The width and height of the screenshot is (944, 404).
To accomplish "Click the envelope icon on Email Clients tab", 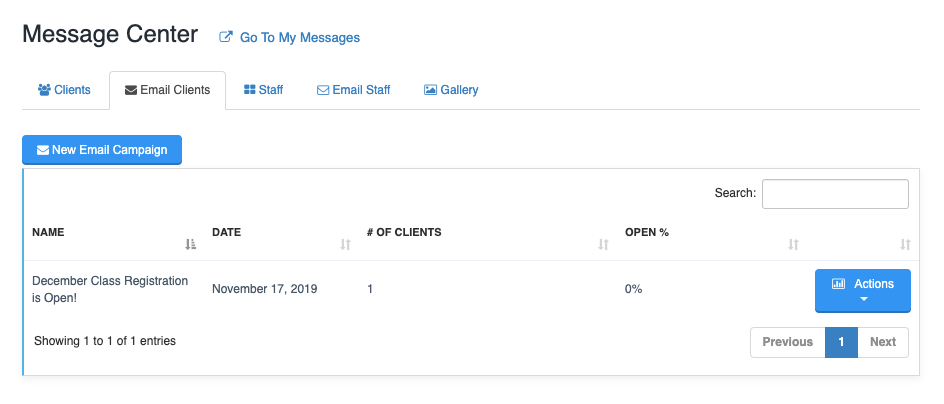I will click(x=130, y=90).
